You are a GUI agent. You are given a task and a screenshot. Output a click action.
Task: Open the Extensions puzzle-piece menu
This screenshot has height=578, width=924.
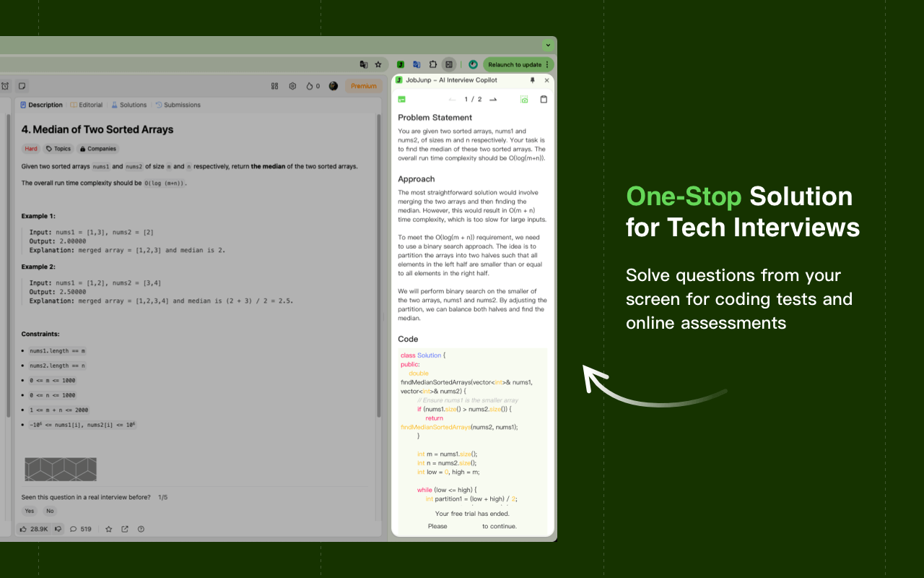pyautogui.click(x=433, y=64)
